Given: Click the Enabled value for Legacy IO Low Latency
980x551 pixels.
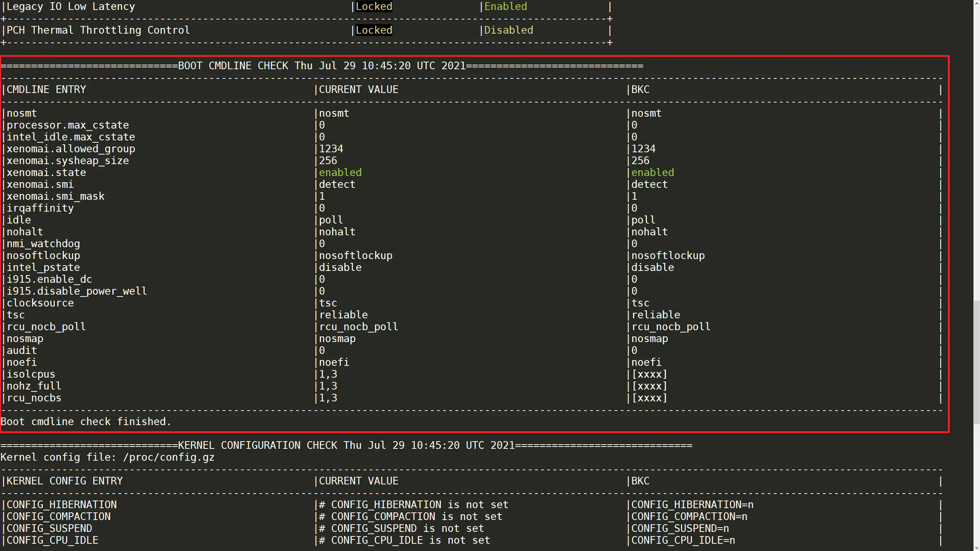Looking at the screenshot, I should point(505,7).
